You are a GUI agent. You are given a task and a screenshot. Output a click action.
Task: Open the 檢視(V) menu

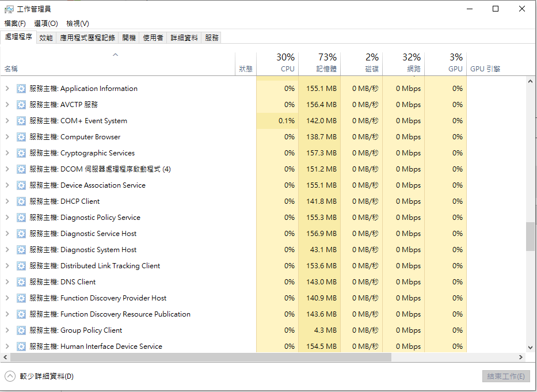pyautogui.click(x=78, y=23)
